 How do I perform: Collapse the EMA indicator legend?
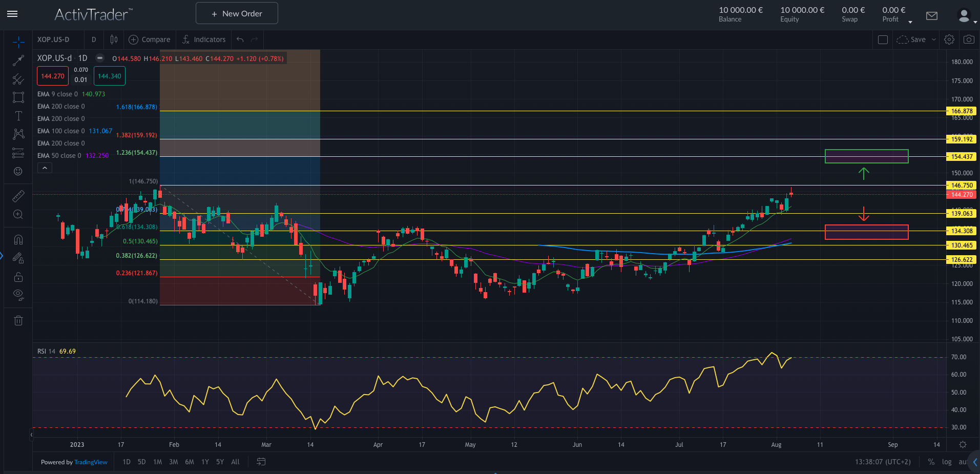(x=45, y=168)
